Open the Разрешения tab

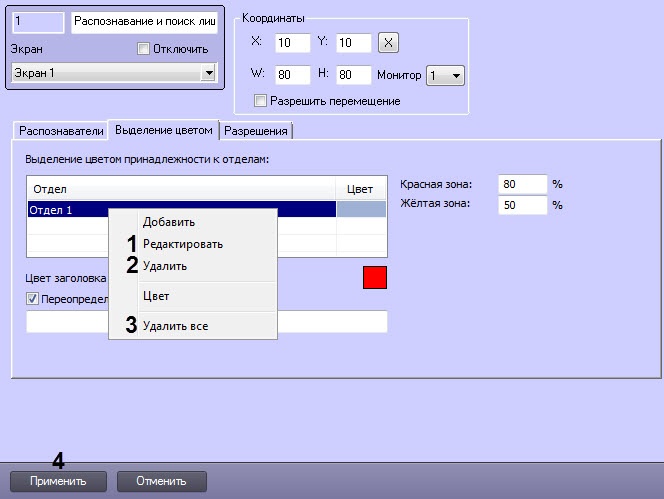[x=256, y=130]
